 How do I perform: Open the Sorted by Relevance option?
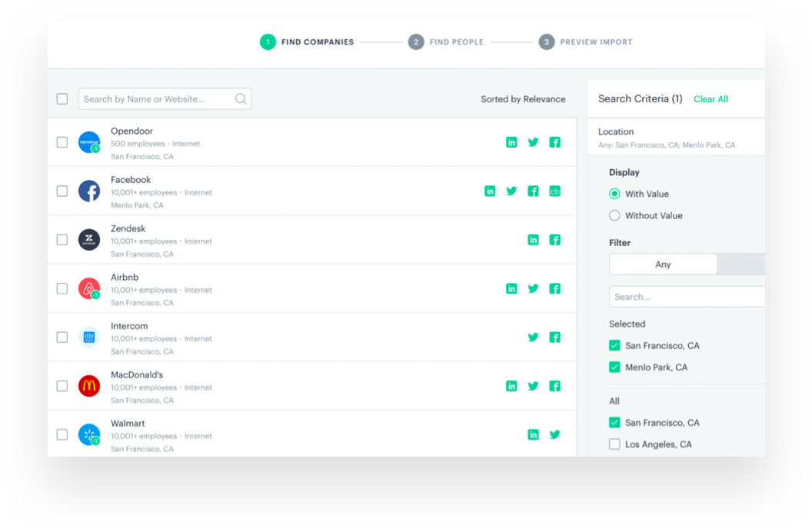[x=523, y=98]
